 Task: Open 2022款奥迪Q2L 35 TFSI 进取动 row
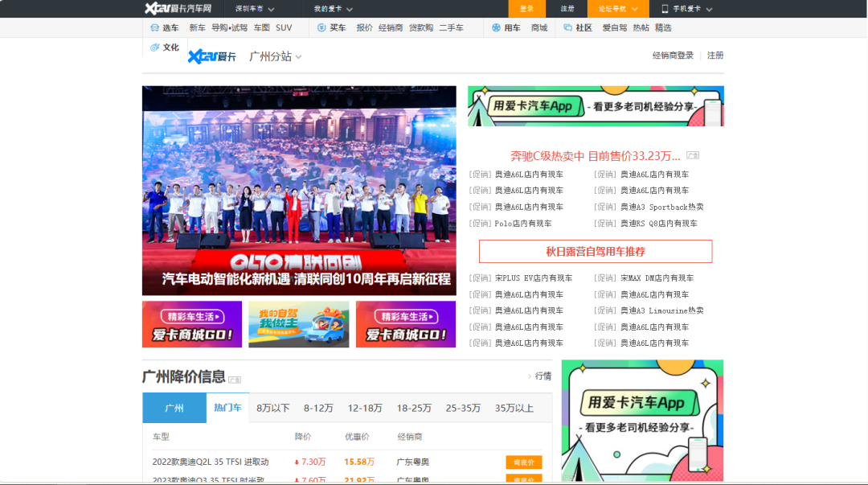(x=211, y=462)
